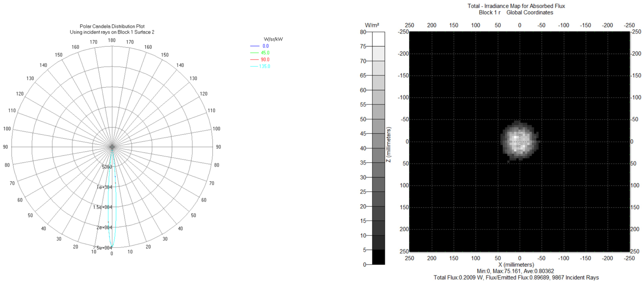This screenshot has width=644, height=284.
Task: Click the 180 degree label on polar plot
Action: pyautogui.click(x=112, y=40)
